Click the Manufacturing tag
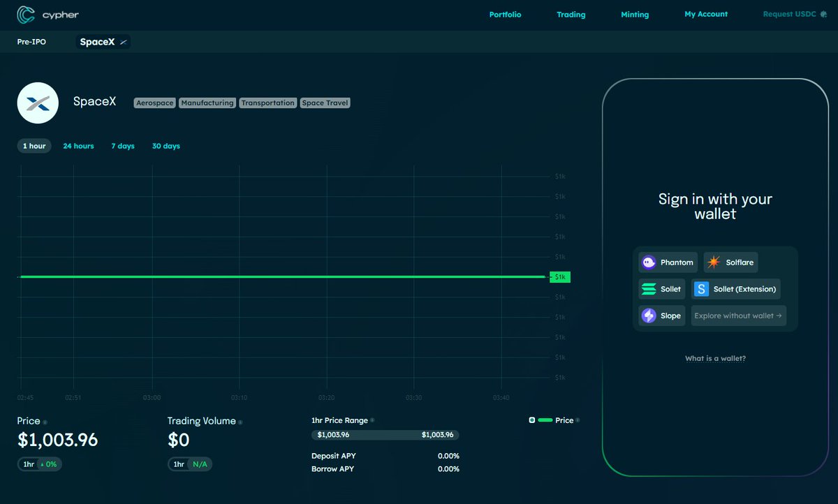 tap(207, 103)
